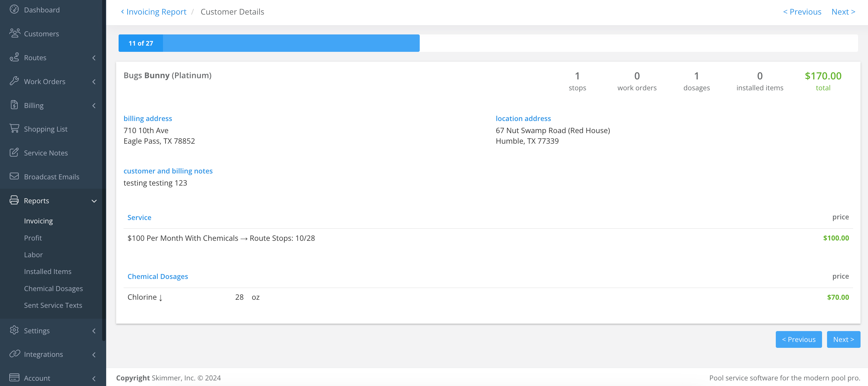Expand the Settings menu chevron
This screenshot has width=868, height=386.
(94, 331)
